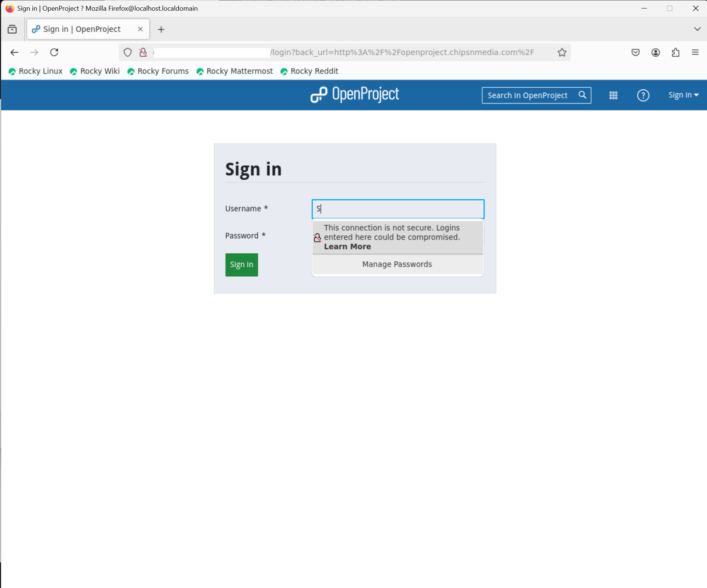The width and height of the screenshot is (707, 588).
Task: Open Rocky Forums bookmark
Action: point(158,71)
